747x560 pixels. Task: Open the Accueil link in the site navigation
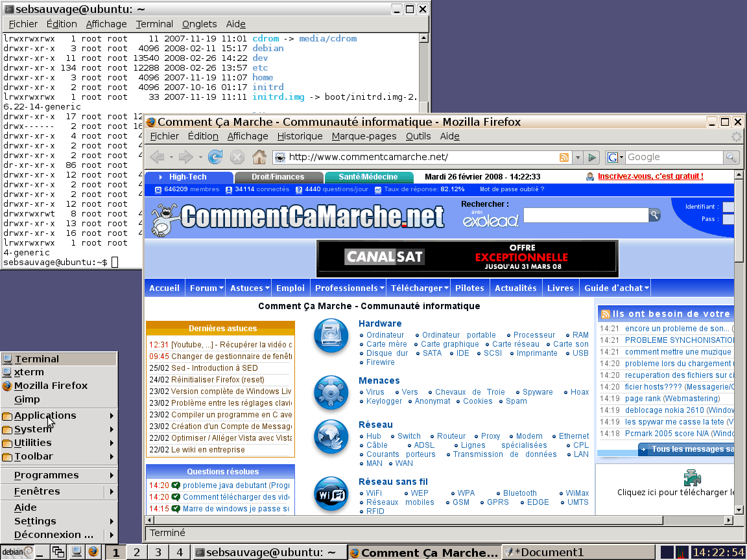(x=164, y=288)
